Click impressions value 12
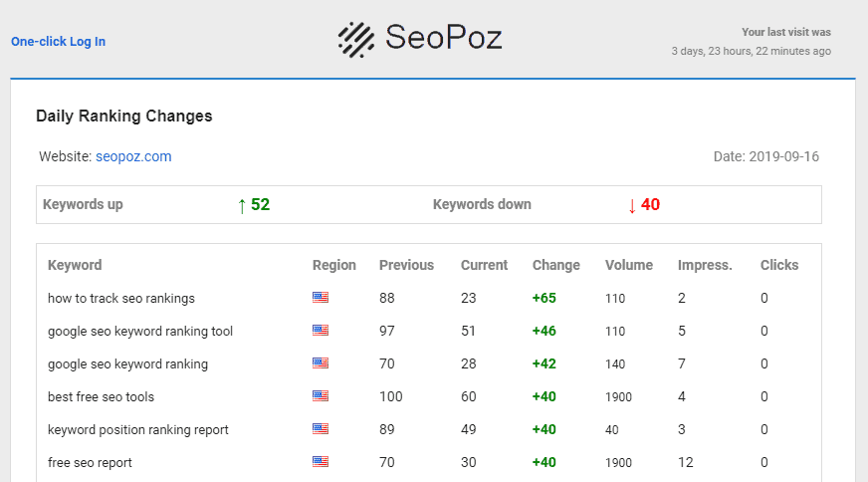 (x=685, y=462)
